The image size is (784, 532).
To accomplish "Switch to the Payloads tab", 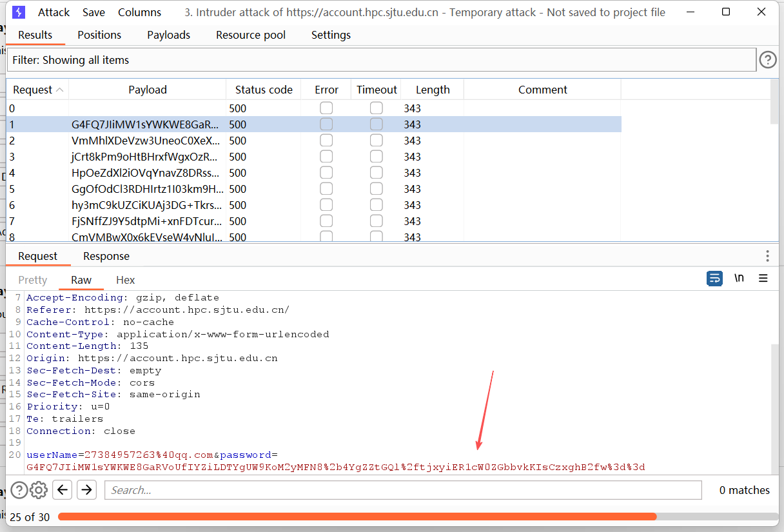I will [168, 35].
